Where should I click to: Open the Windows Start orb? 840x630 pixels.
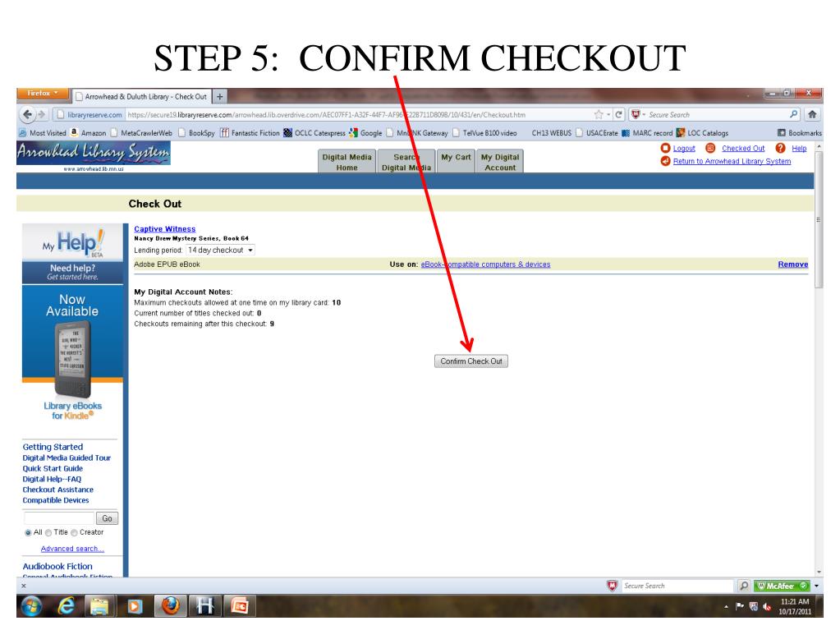[x=31, y=606]
